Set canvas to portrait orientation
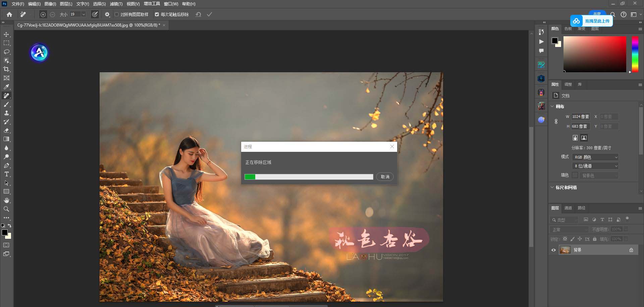The image size is (644, 307). 575,138
